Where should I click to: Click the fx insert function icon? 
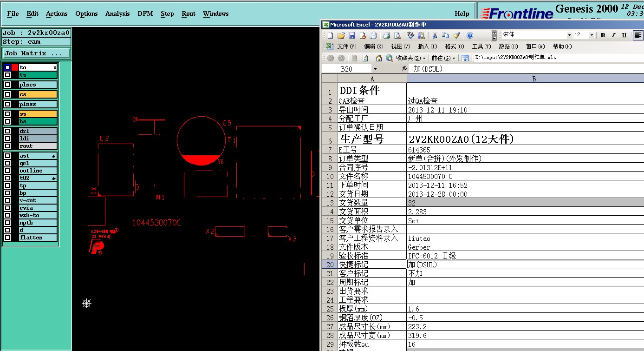[x=404, y=69]
